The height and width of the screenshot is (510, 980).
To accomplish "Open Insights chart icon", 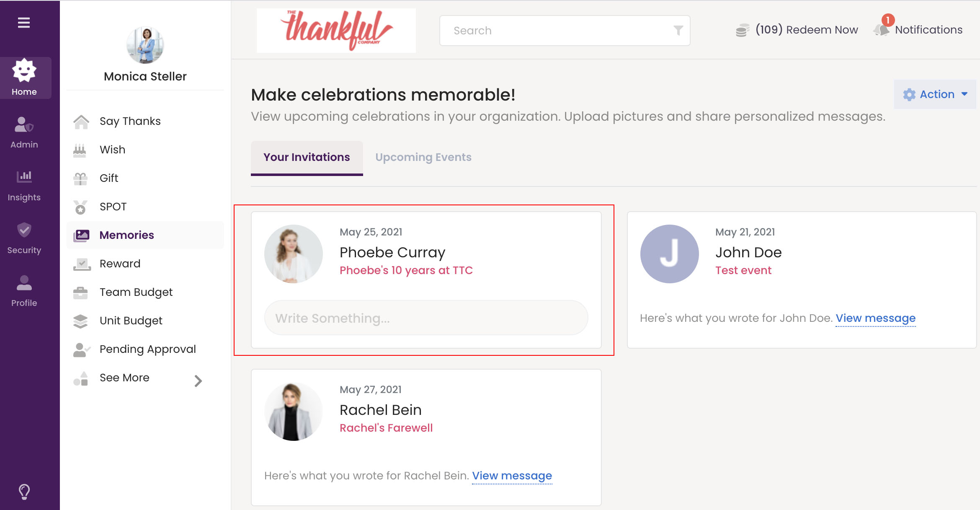I will (24, 177).
